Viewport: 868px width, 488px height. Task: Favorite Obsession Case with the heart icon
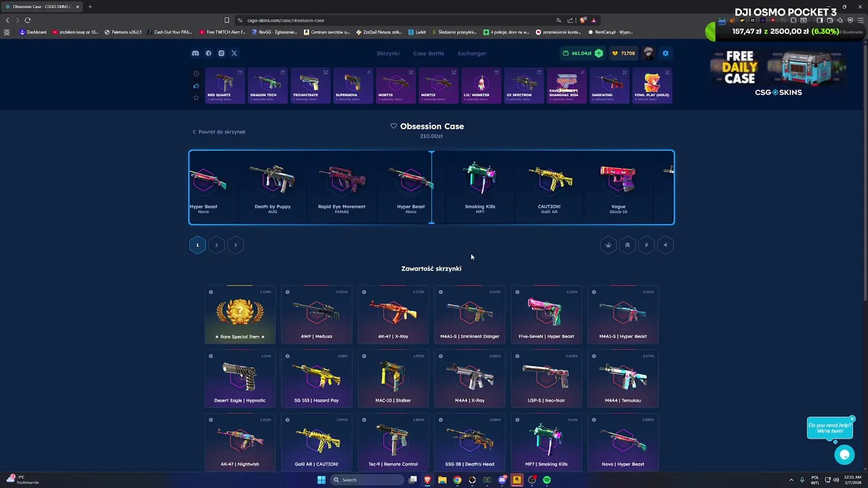click(x=393, y=126)
